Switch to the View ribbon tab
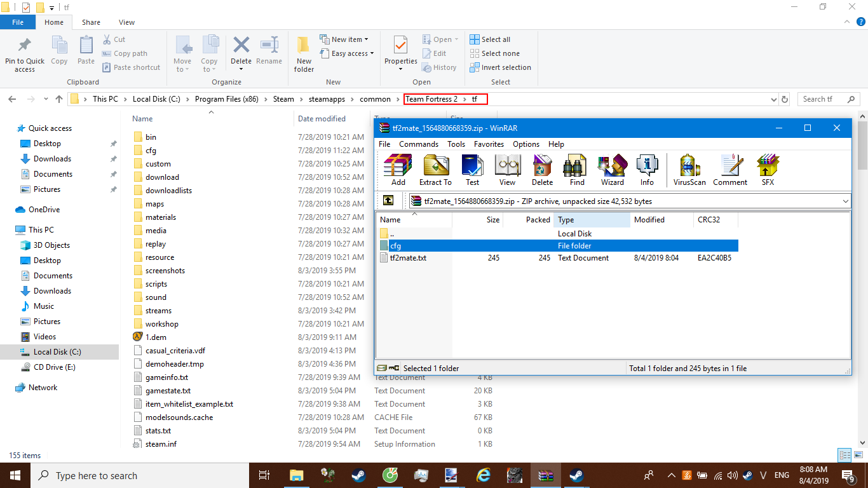This screenshot has height=488, width=868. tap(126, 22)
